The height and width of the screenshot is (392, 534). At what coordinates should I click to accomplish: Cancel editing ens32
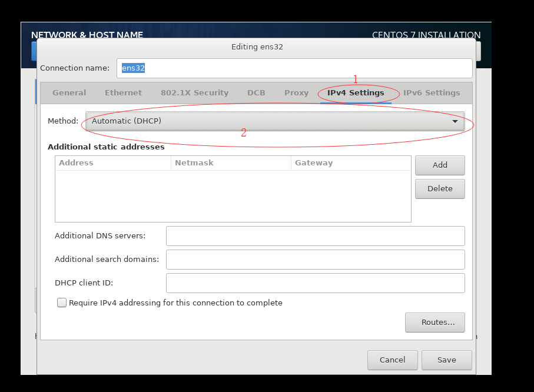point(392,360)
